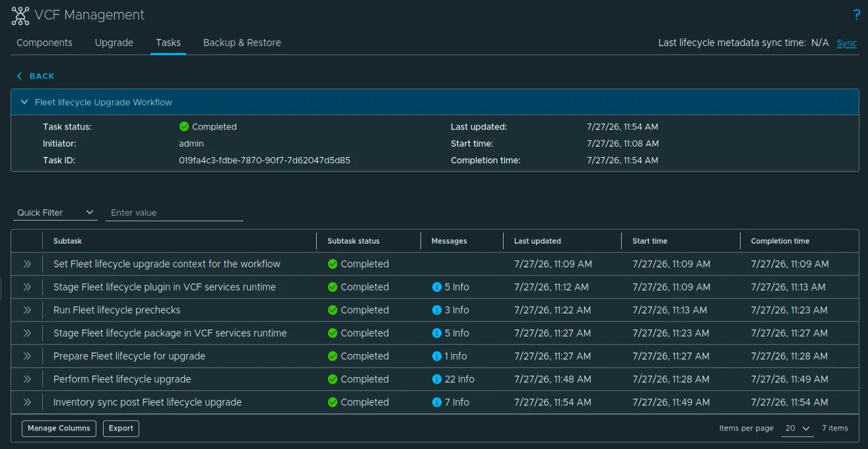
Task: Click green check icon in Stage Fleet lifecycle package row
Action: coord(333,333)
